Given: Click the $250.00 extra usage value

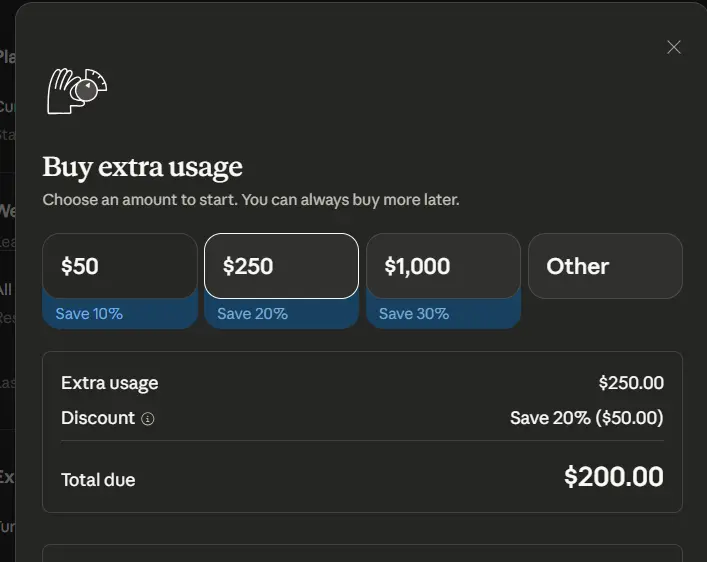Looking at the screenshot, I should (x=631, y=383).
